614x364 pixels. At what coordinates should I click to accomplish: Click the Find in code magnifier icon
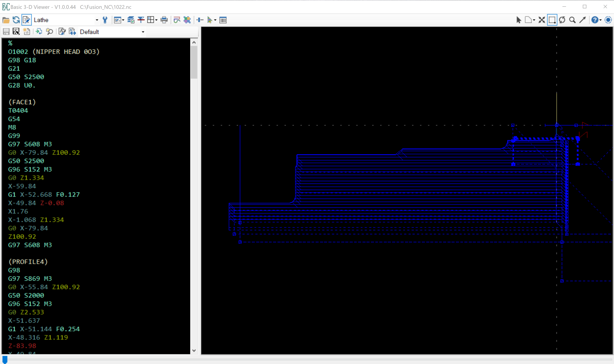pyautogui.click(x=49, y=31)
